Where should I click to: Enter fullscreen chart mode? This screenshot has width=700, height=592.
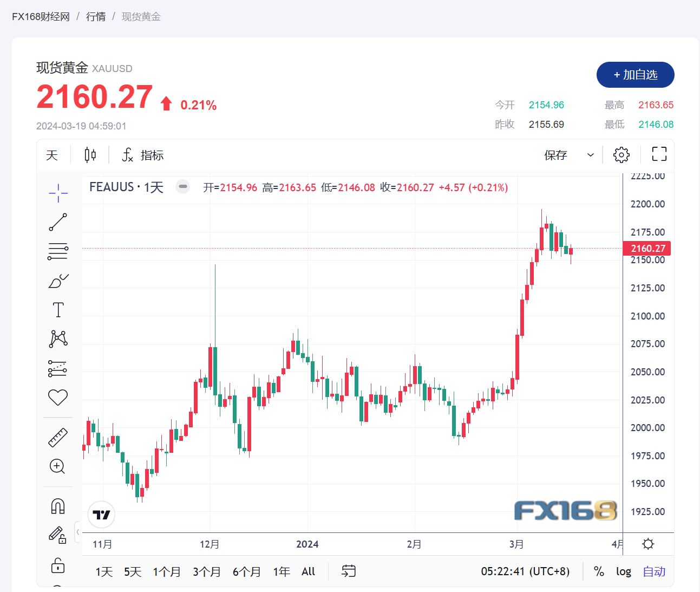(x=659, y=154)
